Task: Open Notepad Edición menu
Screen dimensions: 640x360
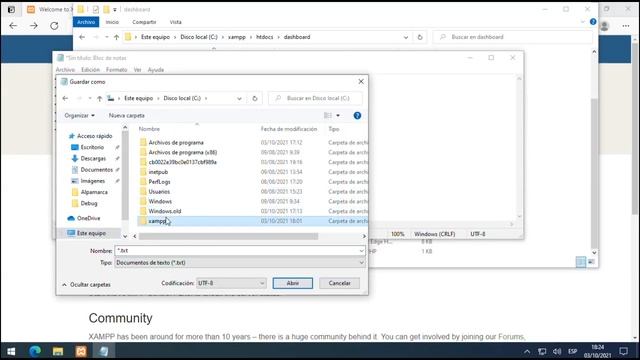Action: click(90, 70)
